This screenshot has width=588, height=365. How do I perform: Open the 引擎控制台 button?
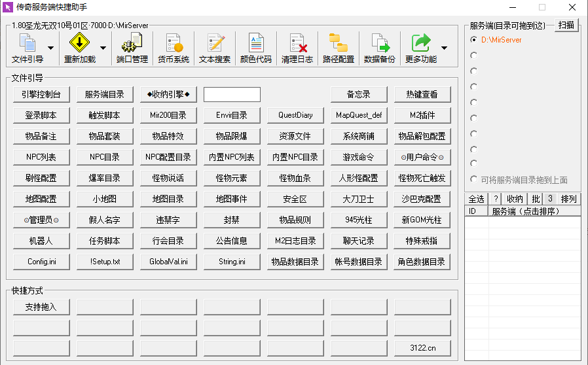pos(41,94)
